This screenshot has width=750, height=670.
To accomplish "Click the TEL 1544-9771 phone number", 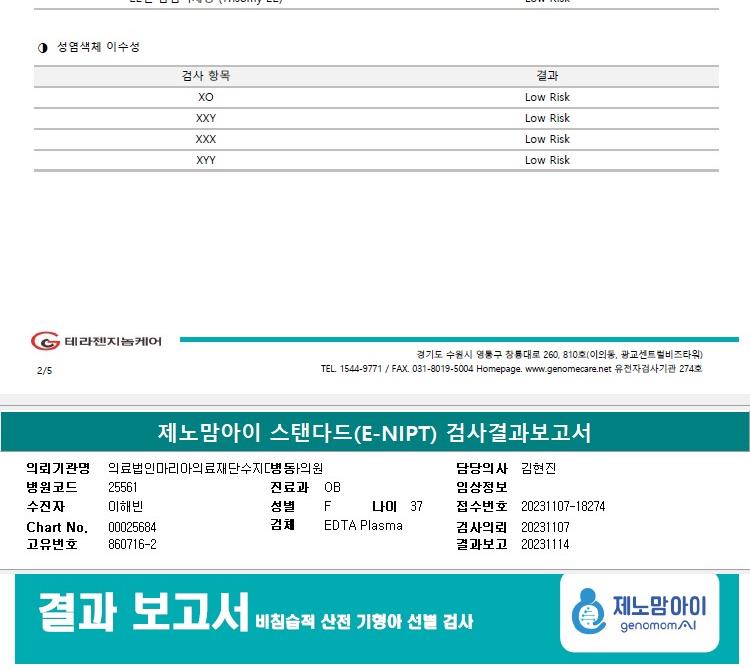I will click(352, 369).
